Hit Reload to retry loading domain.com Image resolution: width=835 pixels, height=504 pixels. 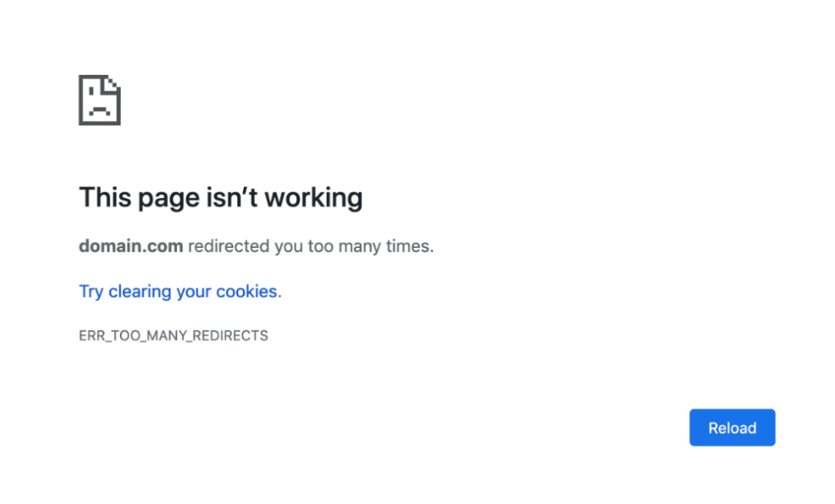[x=731, y=427]
